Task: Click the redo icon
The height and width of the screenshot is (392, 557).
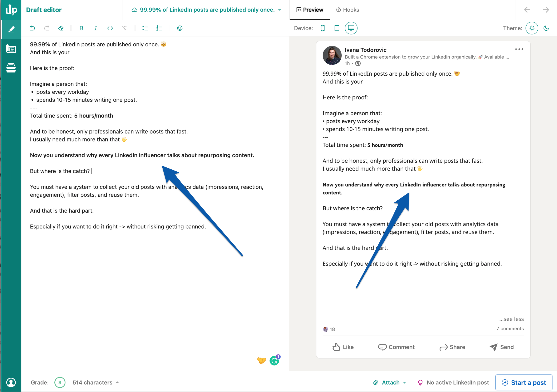Action: coord(46,28)
